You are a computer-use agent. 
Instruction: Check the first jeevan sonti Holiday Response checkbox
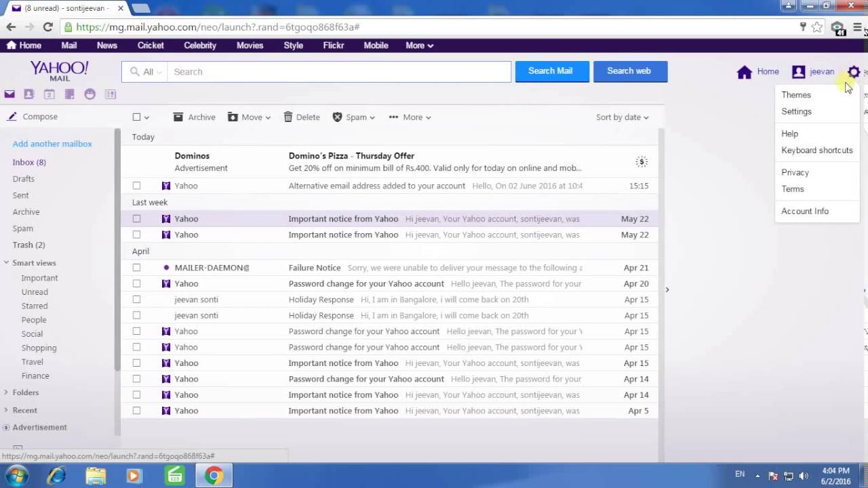136,300
